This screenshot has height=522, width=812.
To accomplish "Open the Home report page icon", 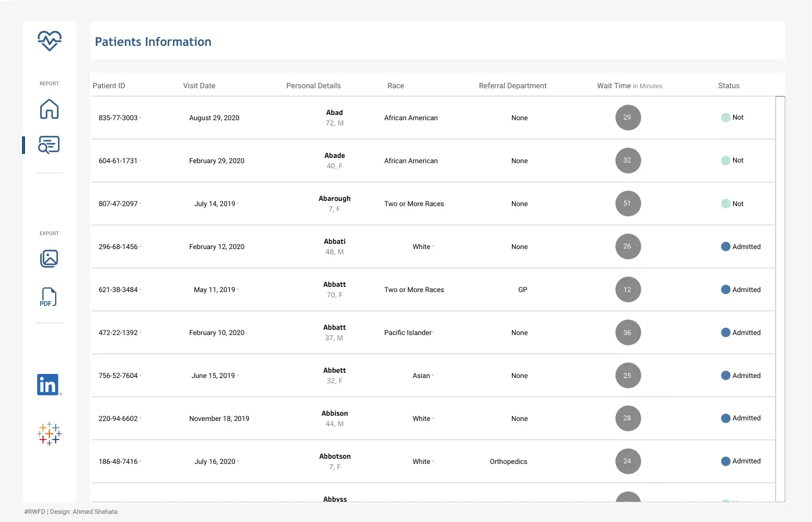I will [x=49, y=109].
